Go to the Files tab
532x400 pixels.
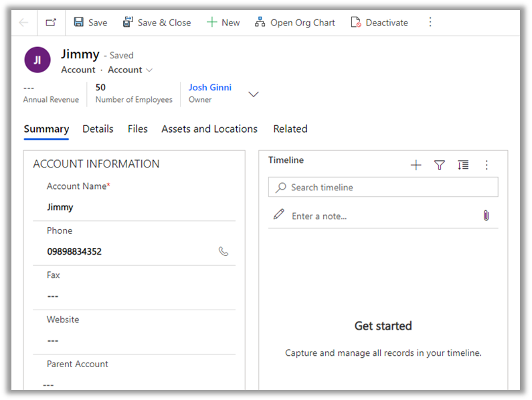(x=137, y=129)
